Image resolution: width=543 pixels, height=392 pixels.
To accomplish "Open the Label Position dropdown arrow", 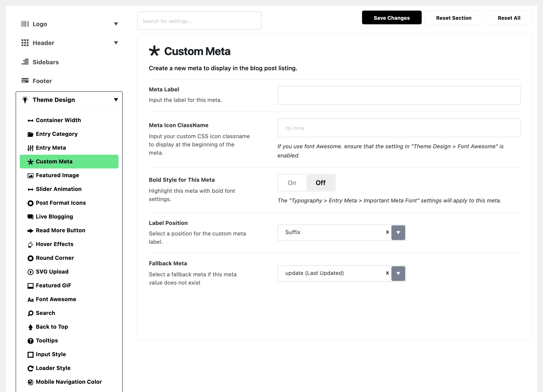I will click(x=398, y=232).
